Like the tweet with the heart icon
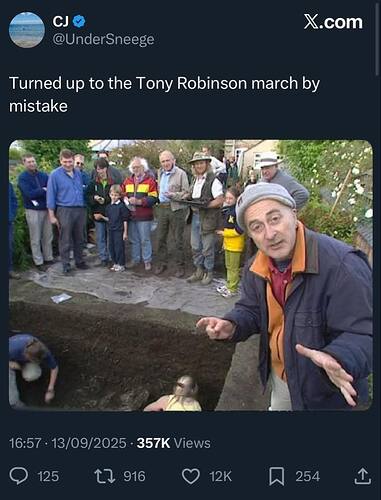Screen dimensions: 381x500 (x=191, y=476)
